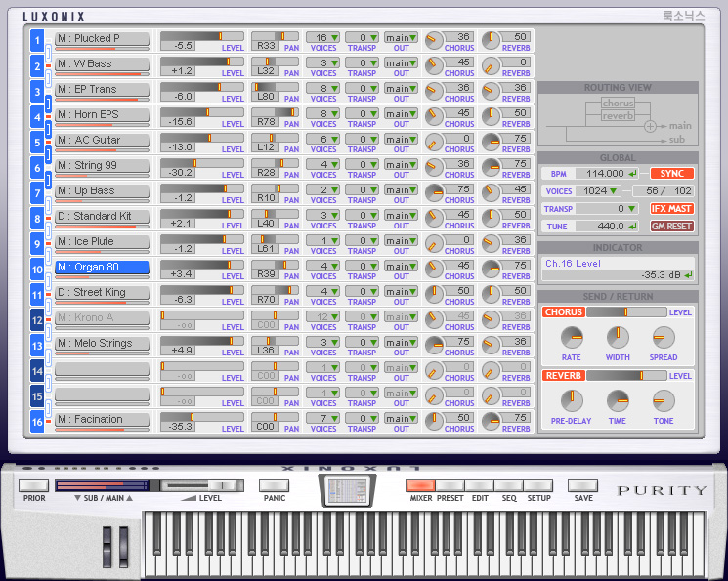Toggle the channel 1 number button
The image size is (728, 581).
(37, 41)
